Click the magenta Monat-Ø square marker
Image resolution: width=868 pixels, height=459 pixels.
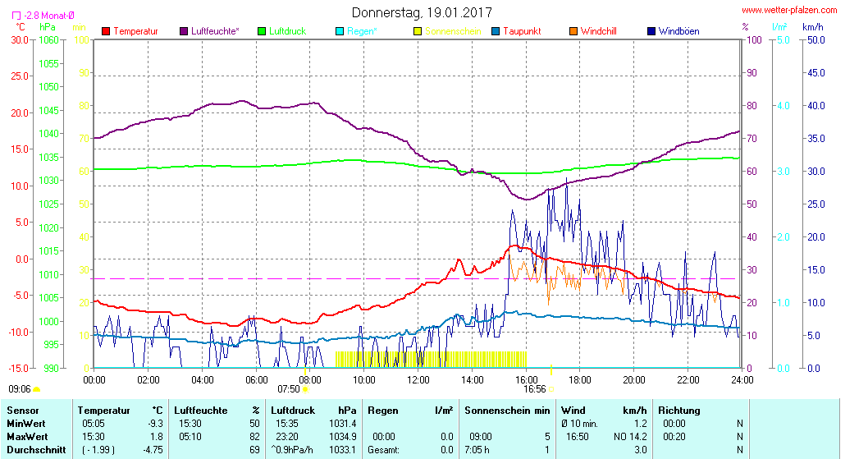(x=16, y=16)
